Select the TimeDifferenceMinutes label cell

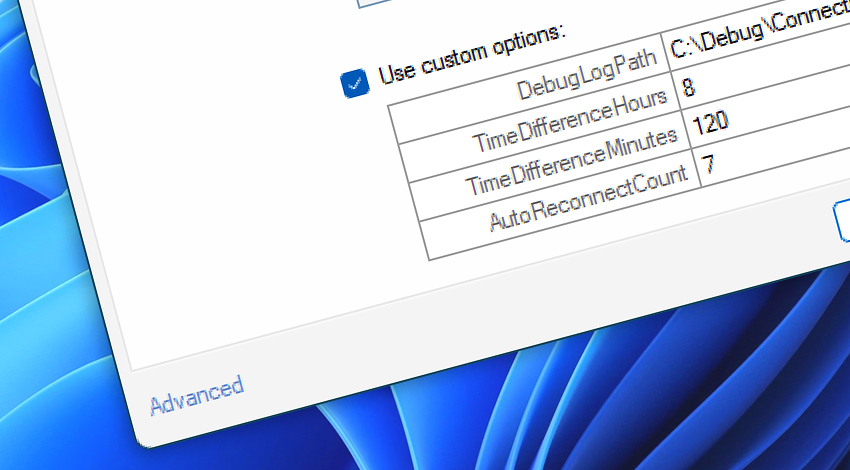[550, 165]
